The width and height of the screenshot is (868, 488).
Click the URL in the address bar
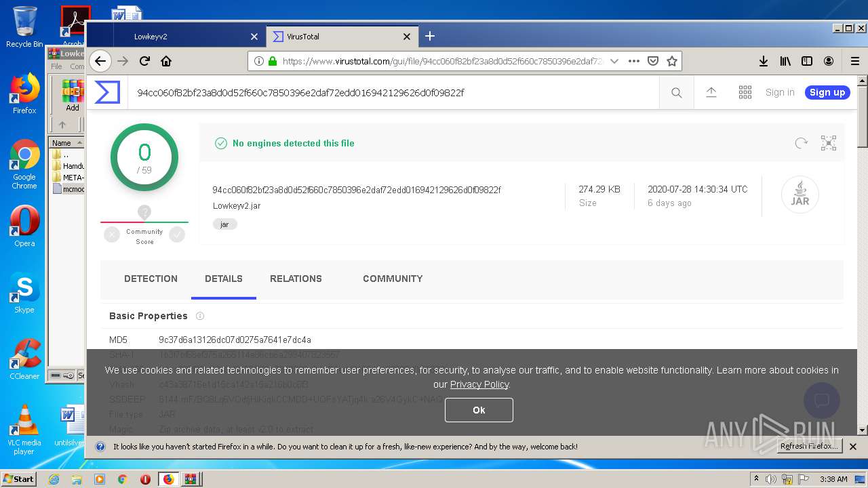(x=443, y=61)
